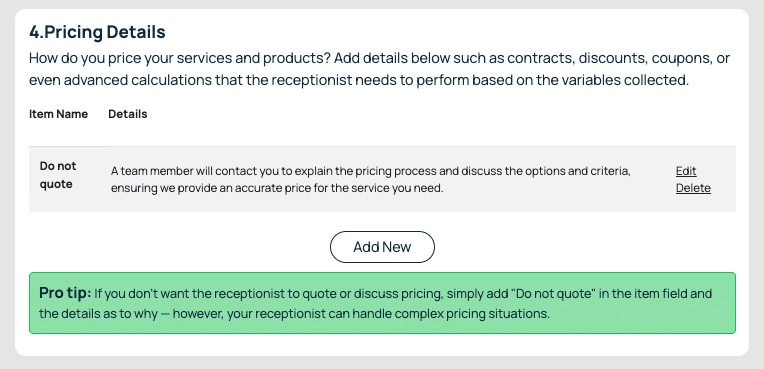Click the line "ensuring we provide an accurate price"
Image resolution: width=764 pixels, height=369 pixels.
[x=277, y=188]
